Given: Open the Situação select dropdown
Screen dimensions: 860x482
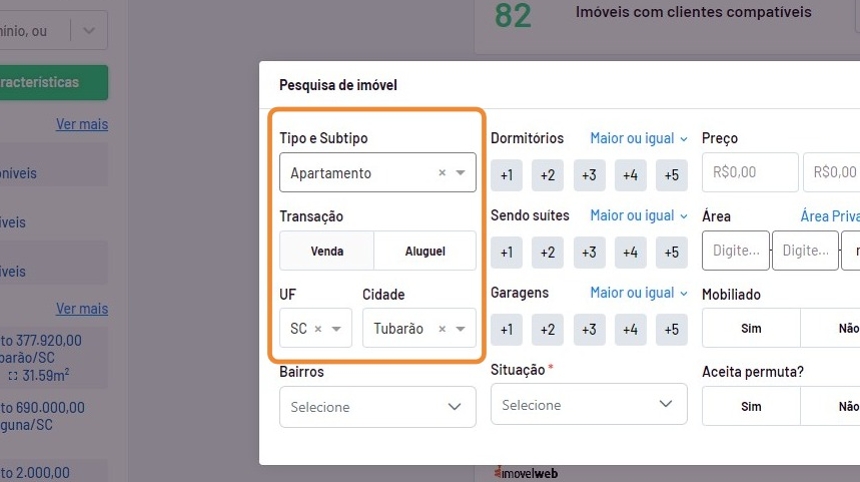Looking at the screenshot, I should [x=589, y=405].
